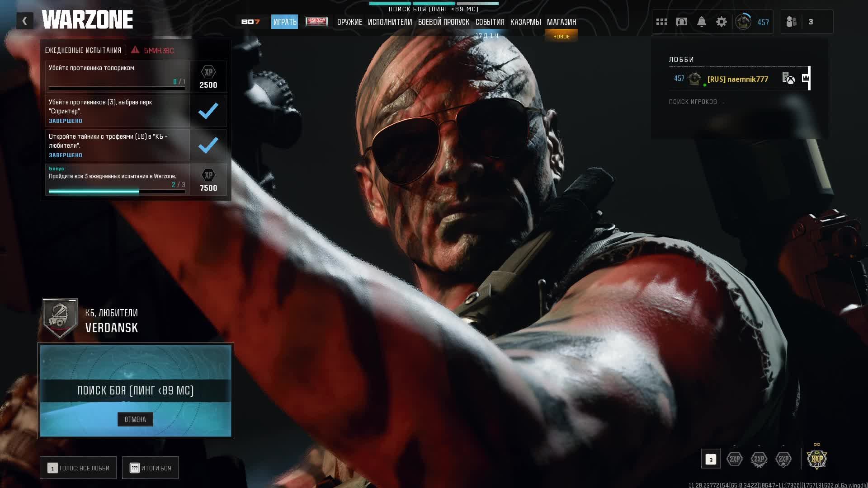
Task: Click the VERDANSK map title
Action: pos(112,328)
